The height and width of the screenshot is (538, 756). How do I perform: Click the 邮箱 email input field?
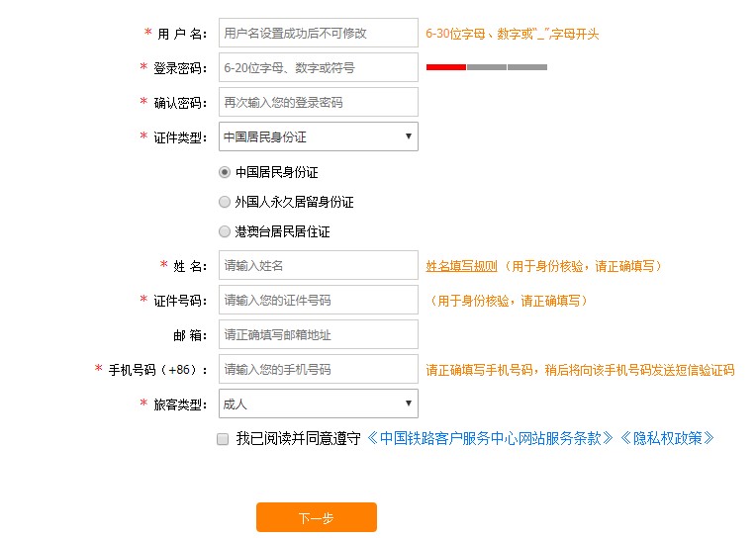pyautogui.click(x=318, y=334)
